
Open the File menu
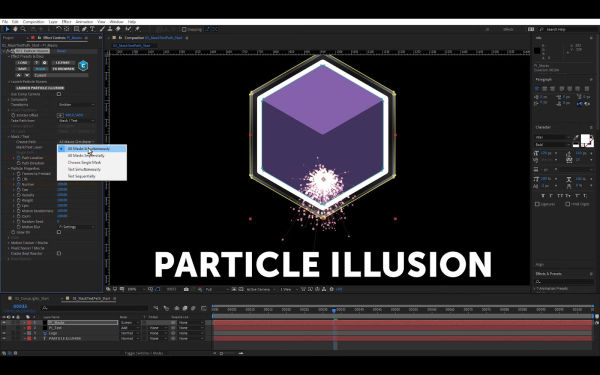coord(5,22)
